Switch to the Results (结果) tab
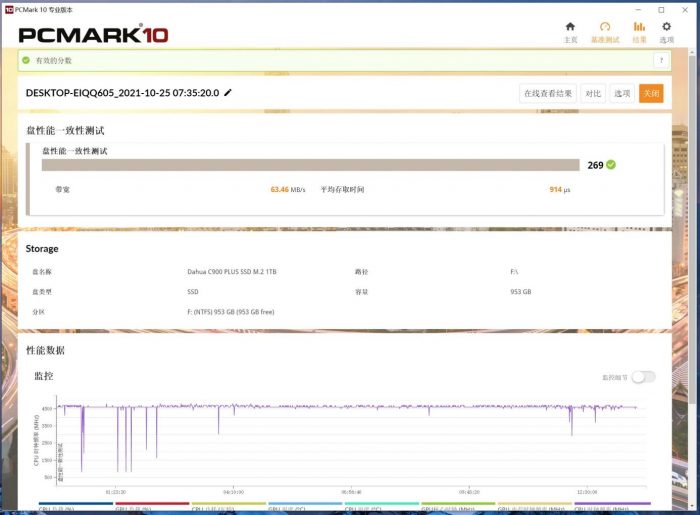700x515 pixels. point(639,31)
